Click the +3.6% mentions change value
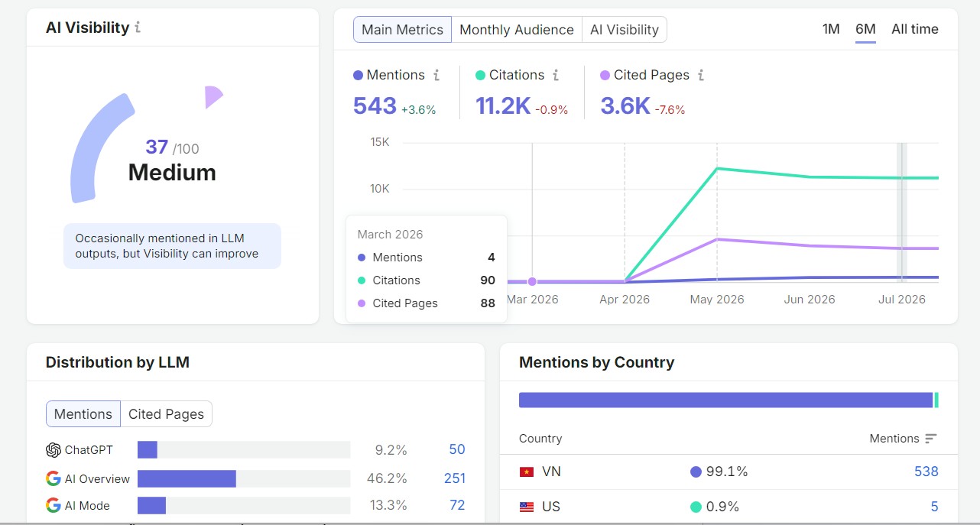This screenshot has width=980, height=525. (418, 110)
